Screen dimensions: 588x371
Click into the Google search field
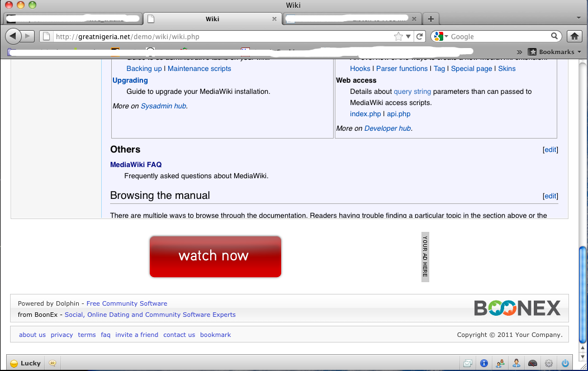497,36
